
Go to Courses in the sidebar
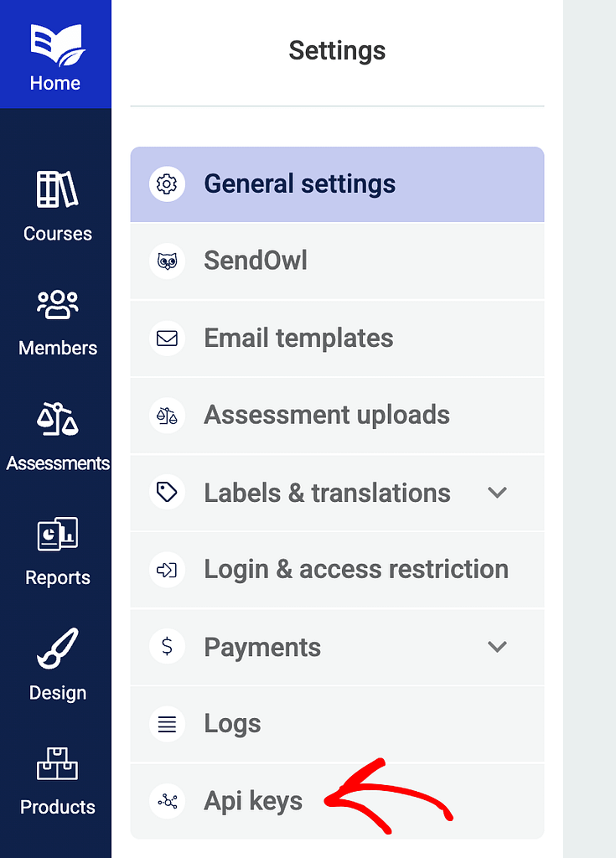pyautogui.click(x=58, y=207)
